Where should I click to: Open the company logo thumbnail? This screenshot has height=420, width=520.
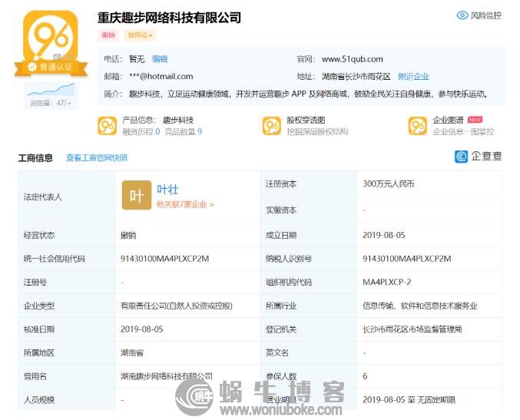pyautogui.click(x=51, y=37)
